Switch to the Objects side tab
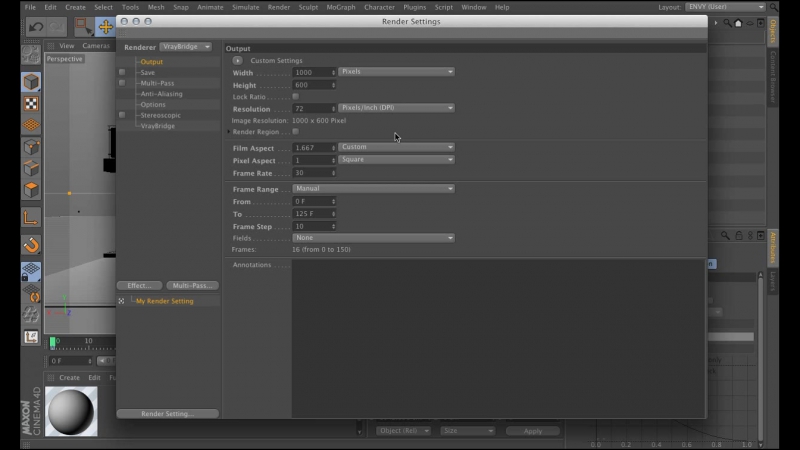This screenshot has height=450, width=800. (773, 31)
